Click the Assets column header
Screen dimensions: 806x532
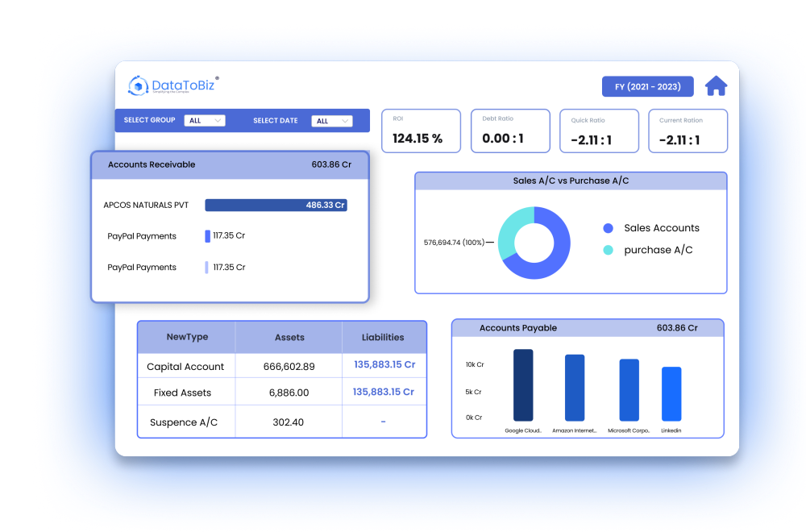point(289,338)
